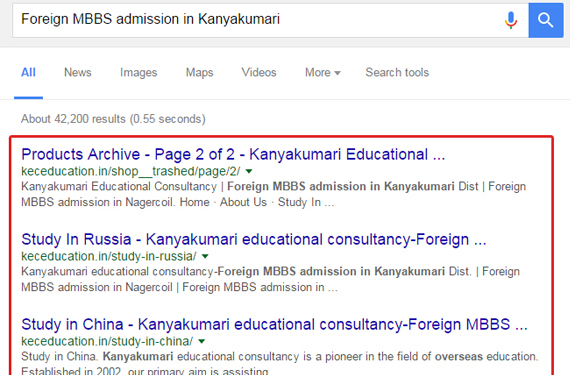This screenshot has height=375, width=570.
Task: Focus the search query input field
Action: (x=270, y=20)
